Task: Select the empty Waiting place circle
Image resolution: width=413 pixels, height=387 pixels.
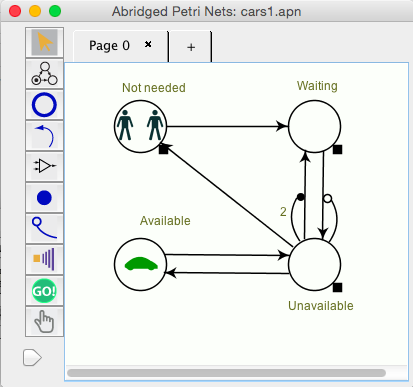Action: [x=314, y=127]
